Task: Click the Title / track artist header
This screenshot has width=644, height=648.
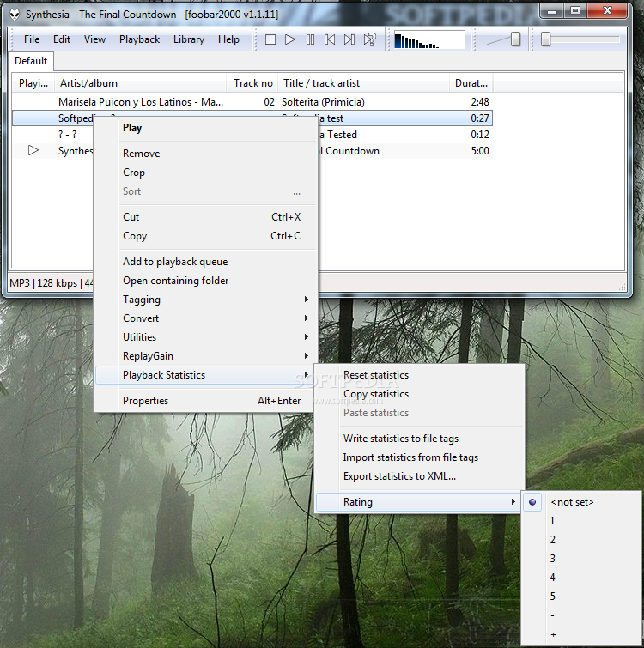Action: coord(364,83)
